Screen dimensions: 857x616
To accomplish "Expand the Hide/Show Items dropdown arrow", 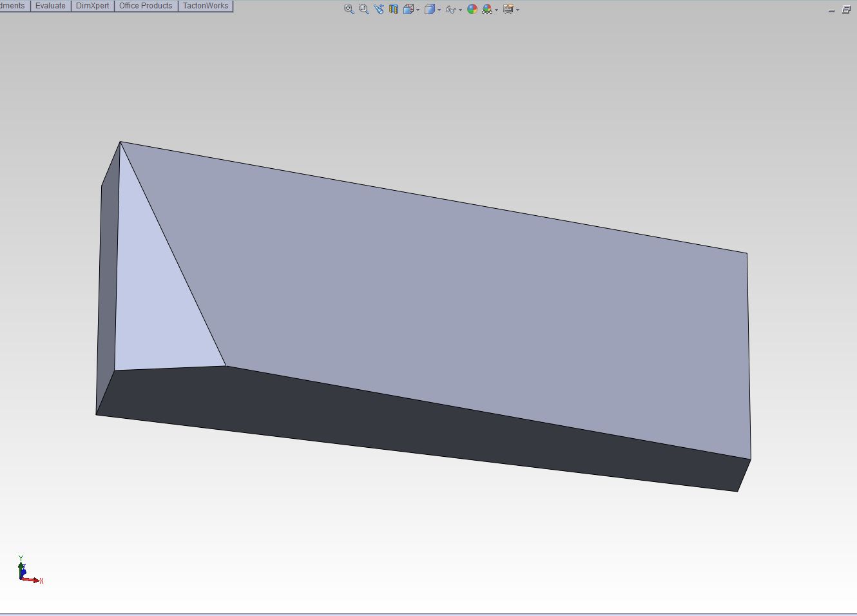I will [x=460, y=10].
